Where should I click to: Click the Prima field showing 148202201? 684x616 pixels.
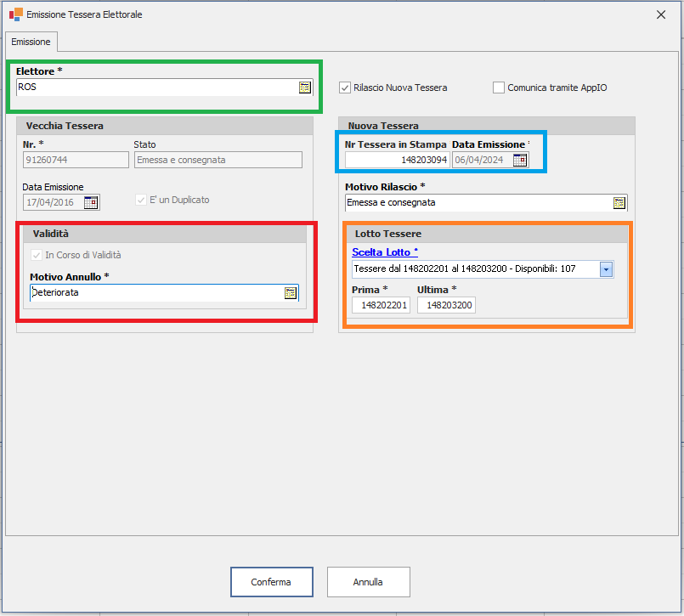(x=381, y=305)
